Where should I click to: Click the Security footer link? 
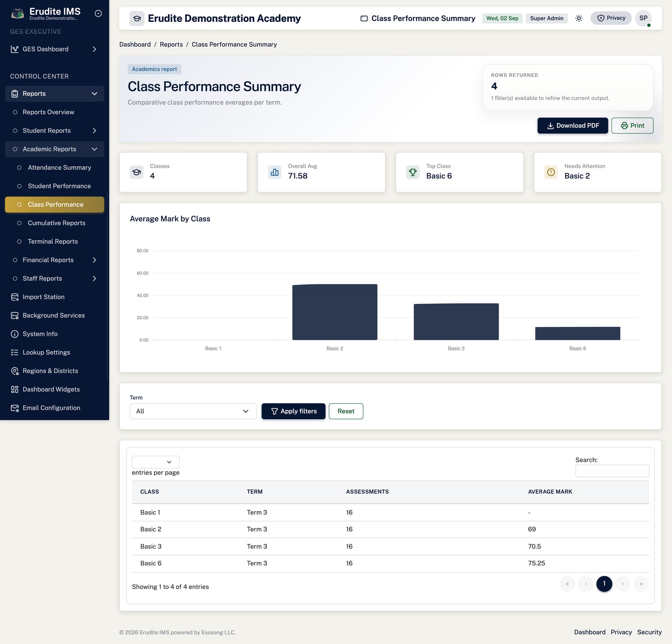click(649, 632)
